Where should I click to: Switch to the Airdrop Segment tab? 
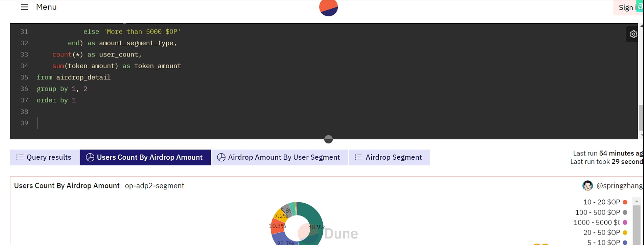tap(389, 157)
